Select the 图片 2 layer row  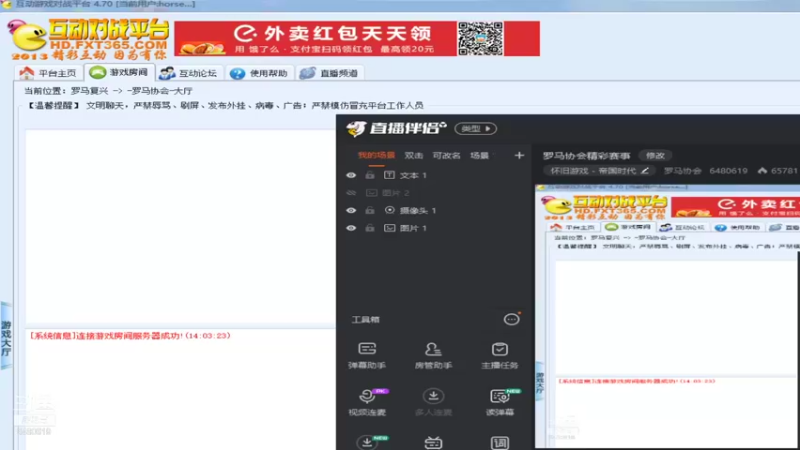tap(434, 193)
